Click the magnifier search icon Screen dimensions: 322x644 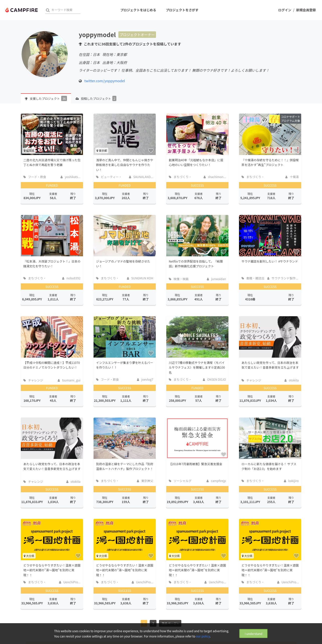48,10
